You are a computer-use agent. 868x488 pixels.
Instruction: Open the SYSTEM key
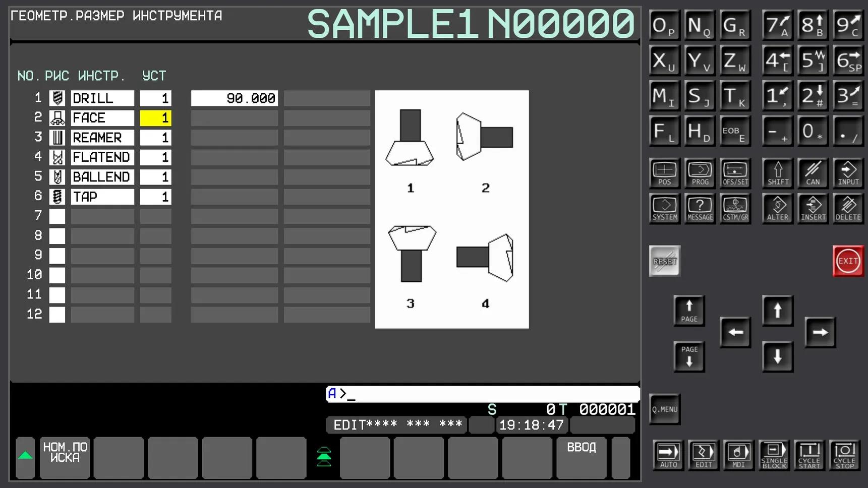(664, 209)
